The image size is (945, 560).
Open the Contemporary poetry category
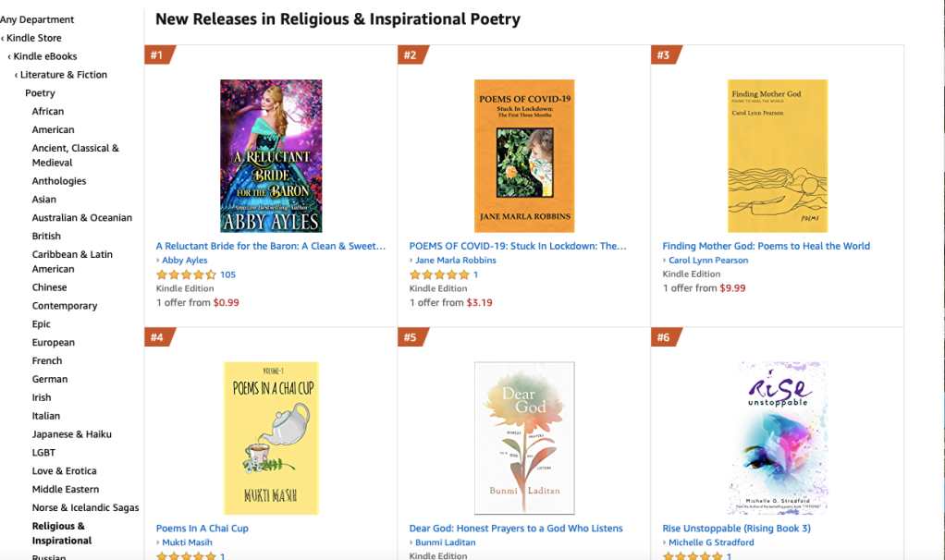pyautogui.click(x=65, y=306)
